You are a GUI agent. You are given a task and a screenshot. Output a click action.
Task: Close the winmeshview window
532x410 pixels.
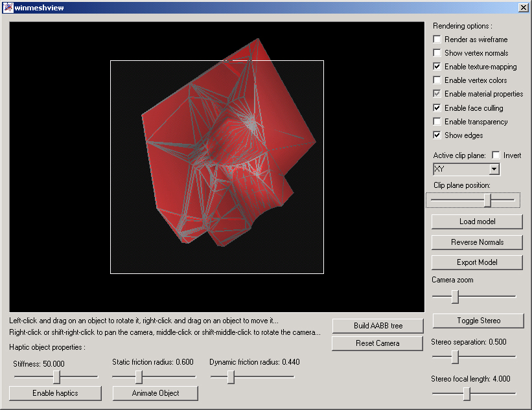tap(523, 7)
